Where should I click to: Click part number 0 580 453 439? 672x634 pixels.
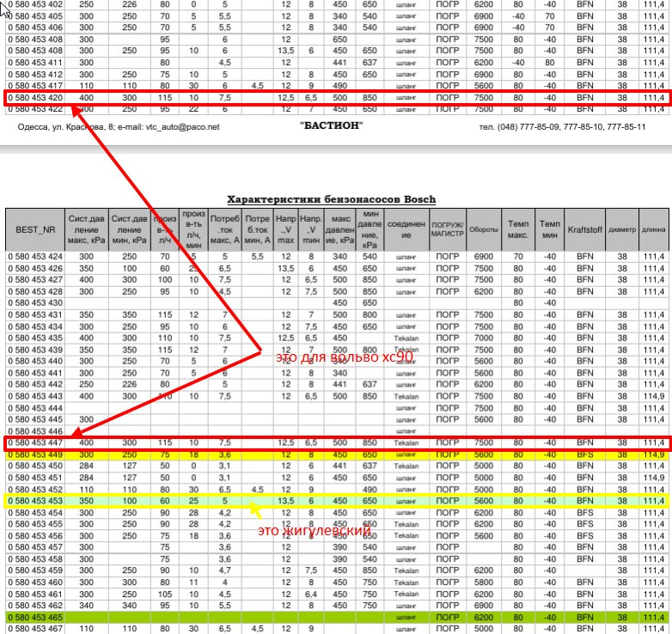(x=35, y=350)
